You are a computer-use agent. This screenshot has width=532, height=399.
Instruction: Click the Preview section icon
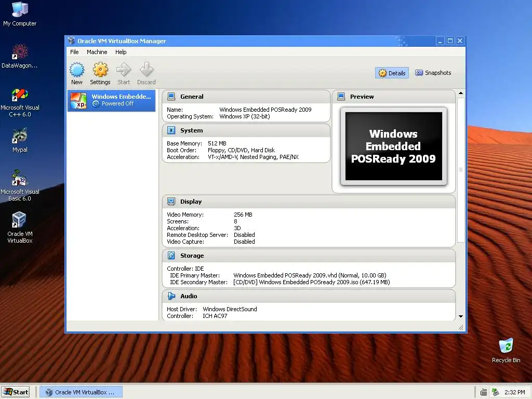tap(341, 96)
